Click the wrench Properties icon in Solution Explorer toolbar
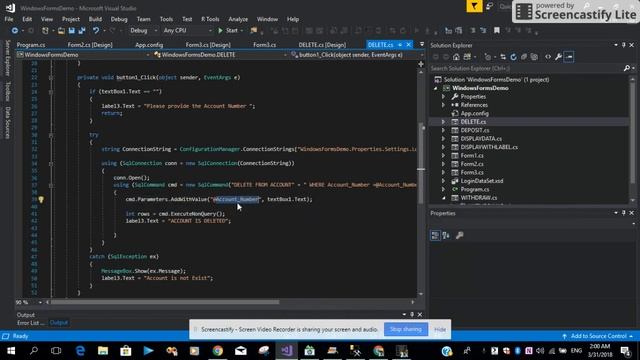Screen dimensions: 640x360 pyautogui.click(x=558, y=57)
